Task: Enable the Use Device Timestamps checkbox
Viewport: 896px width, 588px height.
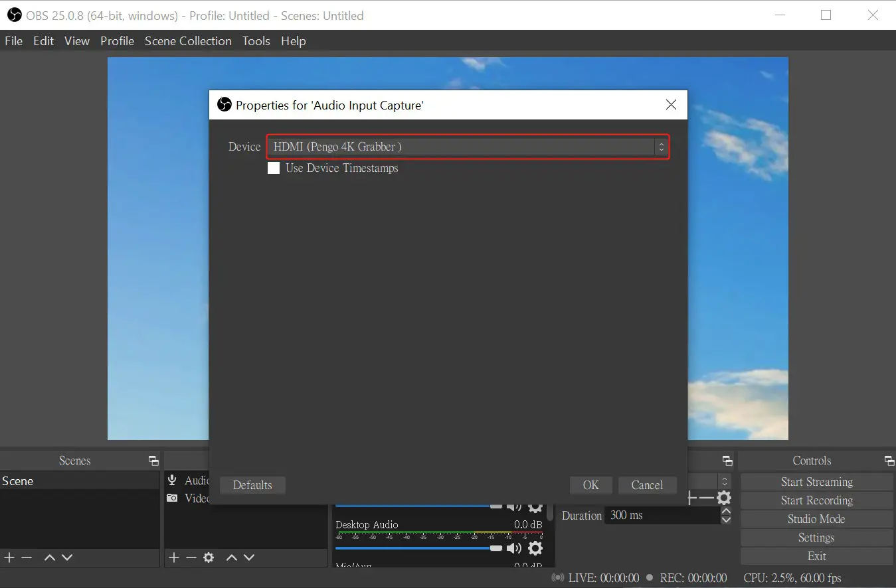Action: click(x=274, y=168)
